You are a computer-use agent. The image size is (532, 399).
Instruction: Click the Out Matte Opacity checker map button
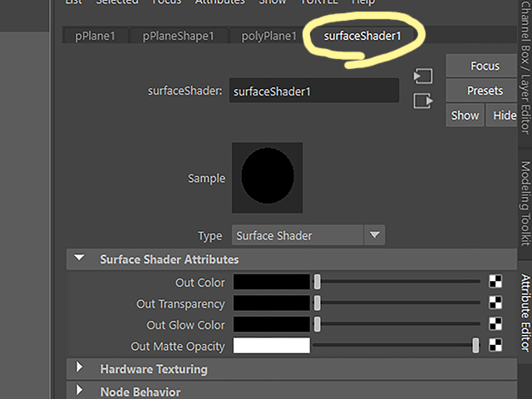[x=495, y=346]
